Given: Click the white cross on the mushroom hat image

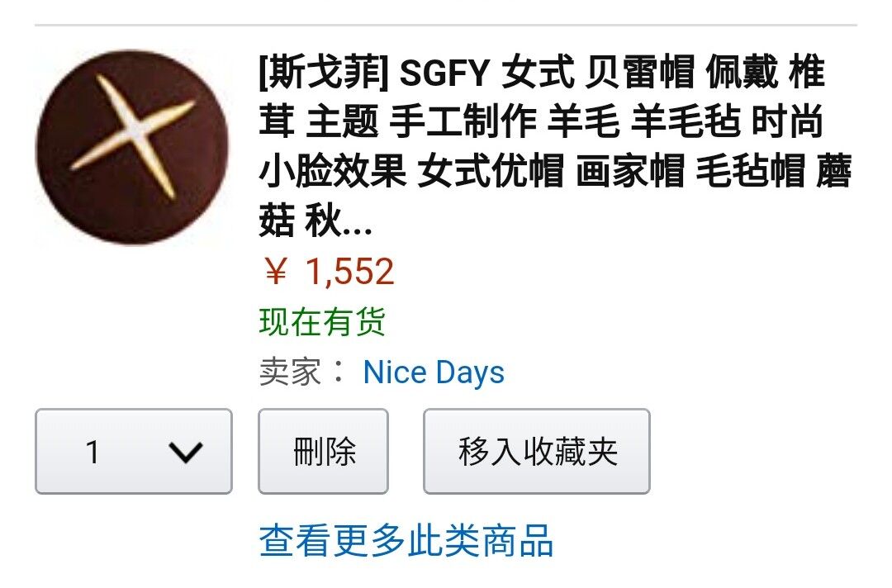Looking at the screenshot, I should pos(133,136).
